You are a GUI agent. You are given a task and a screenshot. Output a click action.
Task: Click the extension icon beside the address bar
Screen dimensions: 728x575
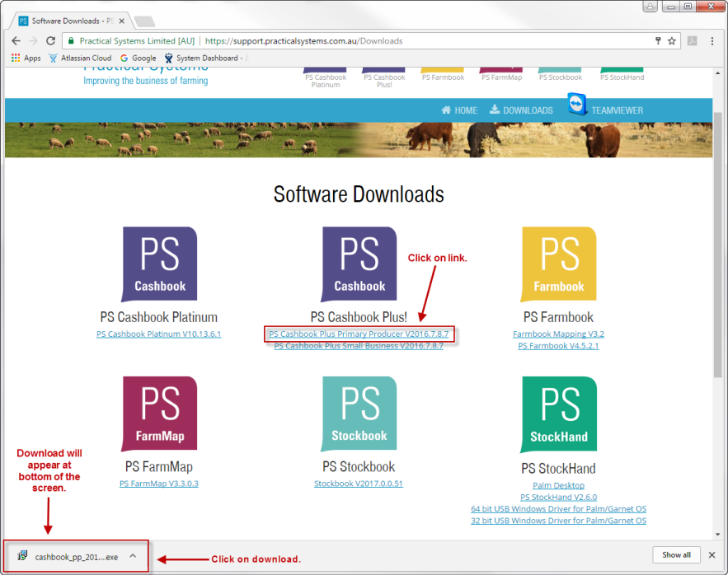pos(693,41)
